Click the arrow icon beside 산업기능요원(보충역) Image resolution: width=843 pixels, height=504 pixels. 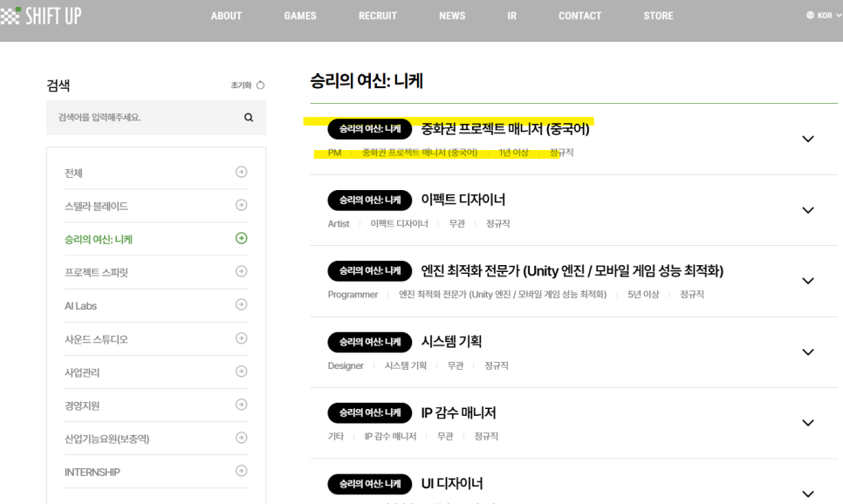point(242,438)
